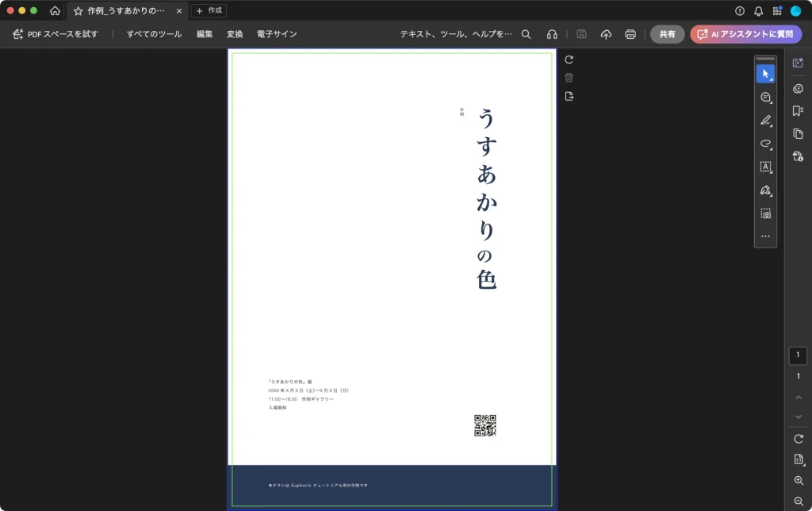Save file with the floppy disk icon
The height and width of the screenshot is (511, 812).
(581, 34)
